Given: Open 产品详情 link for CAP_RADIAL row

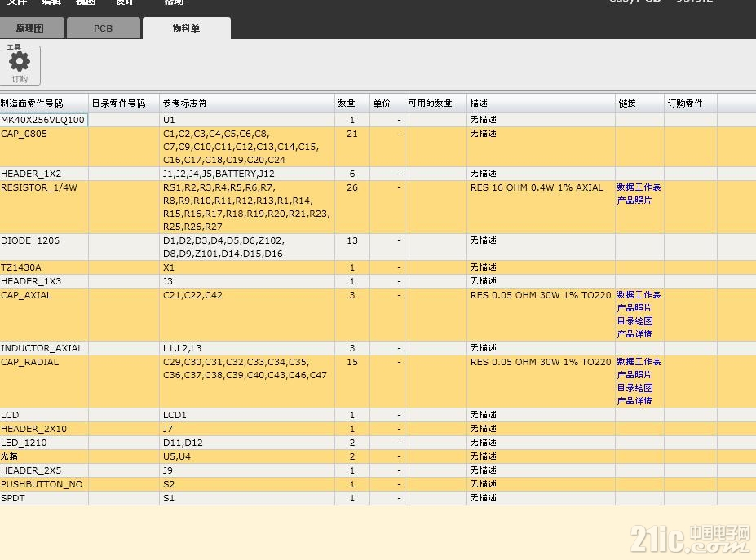Looking at the screenshot, I should [634, 401].
